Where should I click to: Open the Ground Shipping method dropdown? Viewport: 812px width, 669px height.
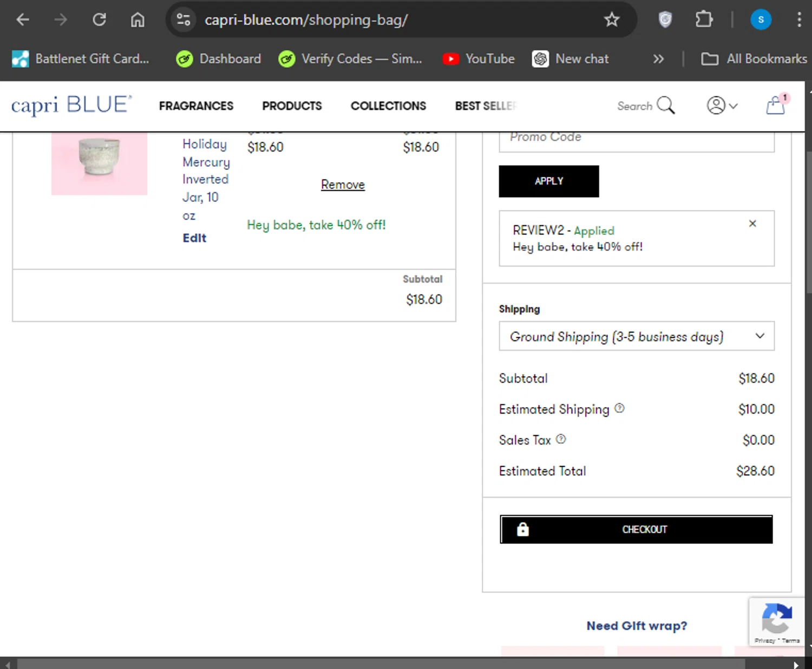[636, 337]
